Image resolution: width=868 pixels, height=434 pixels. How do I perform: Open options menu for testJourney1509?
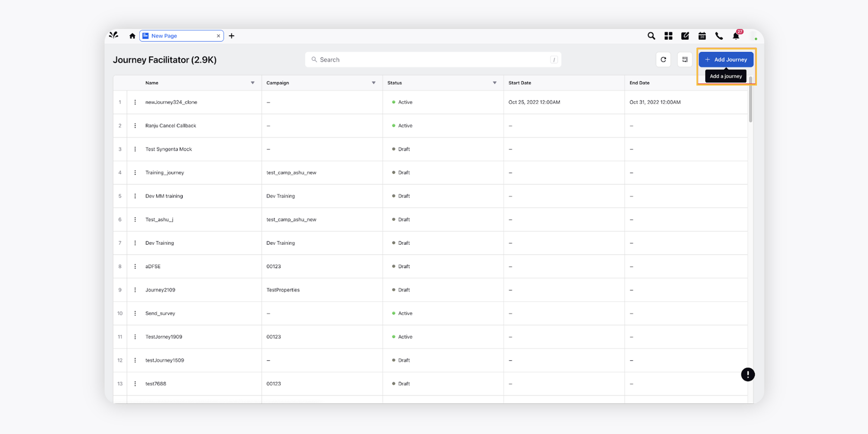pyautogui.click(x=135, y=360)
